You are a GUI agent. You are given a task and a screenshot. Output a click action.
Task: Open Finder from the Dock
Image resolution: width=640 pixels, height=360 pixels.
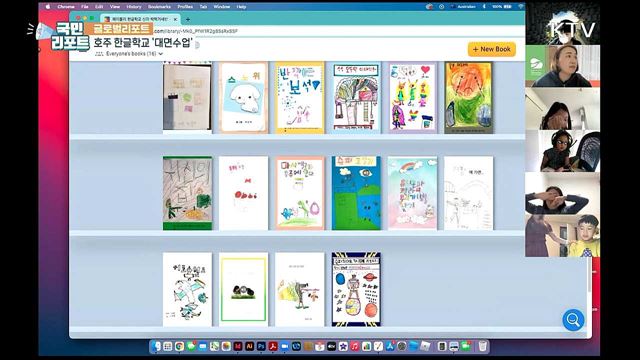[156, 347]
